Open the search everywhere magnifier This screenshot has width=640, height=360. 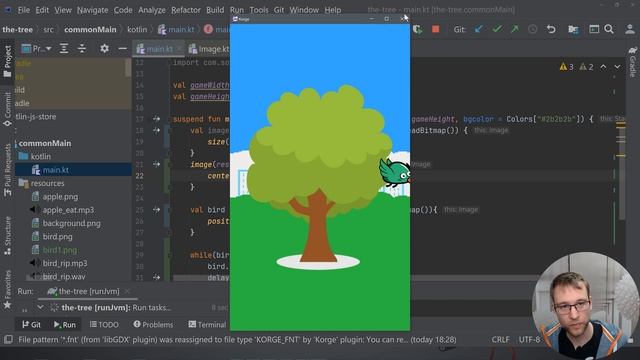click(609, 29)
